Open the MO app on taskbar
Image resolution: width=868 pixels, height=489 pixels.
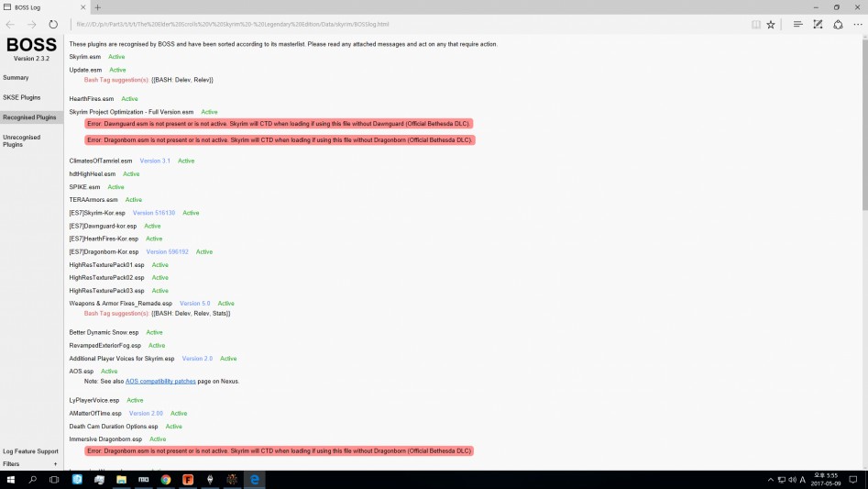143,480
